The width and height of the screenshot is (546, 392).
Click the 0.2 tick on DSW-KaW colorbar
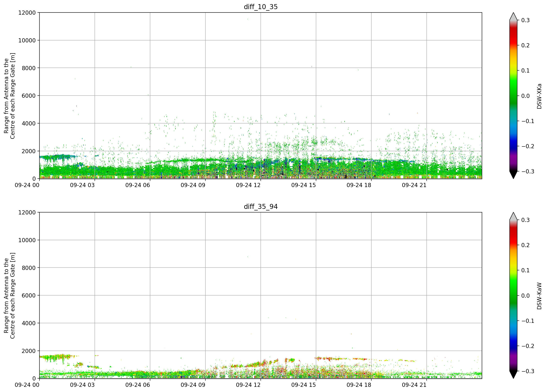526,245
